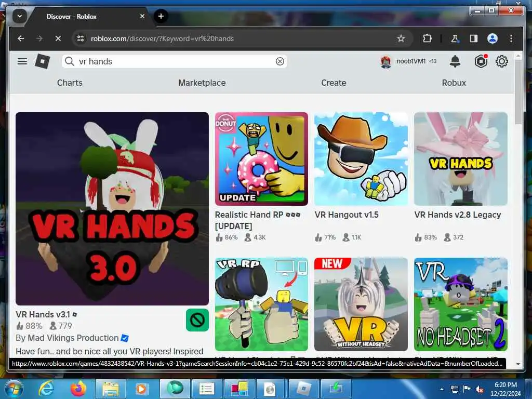
Task: Open Windows Explorer folder in taskbar
Action: (111, 389)
